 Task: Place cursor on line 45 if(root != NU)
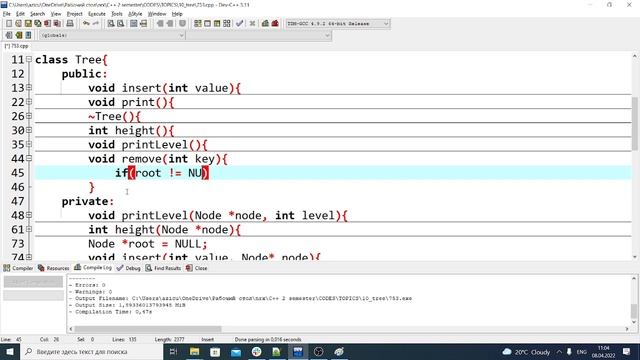click(162, 173)
